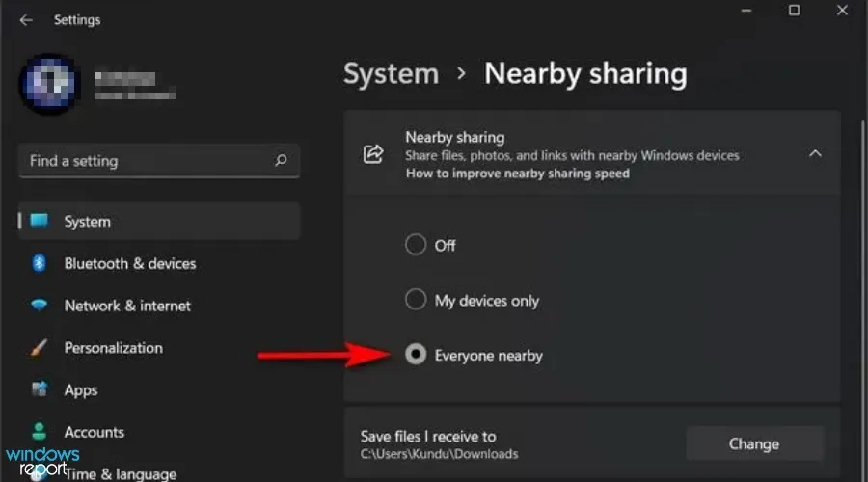Select the Off radio option
The image size is (868, 482).
[416, 245]
